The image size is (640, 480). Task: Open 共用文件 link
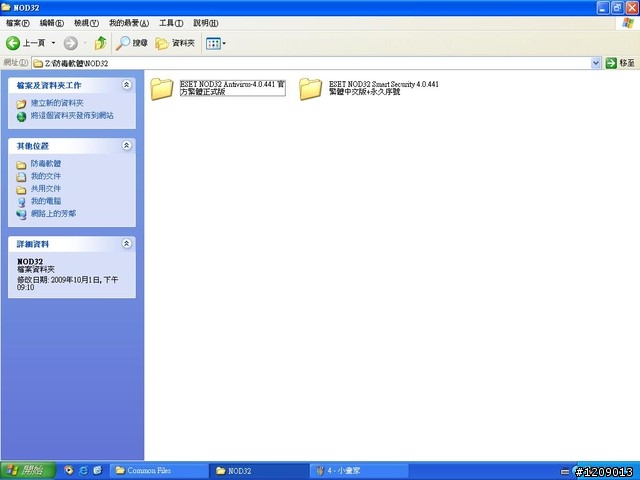(x=46, y=189)
